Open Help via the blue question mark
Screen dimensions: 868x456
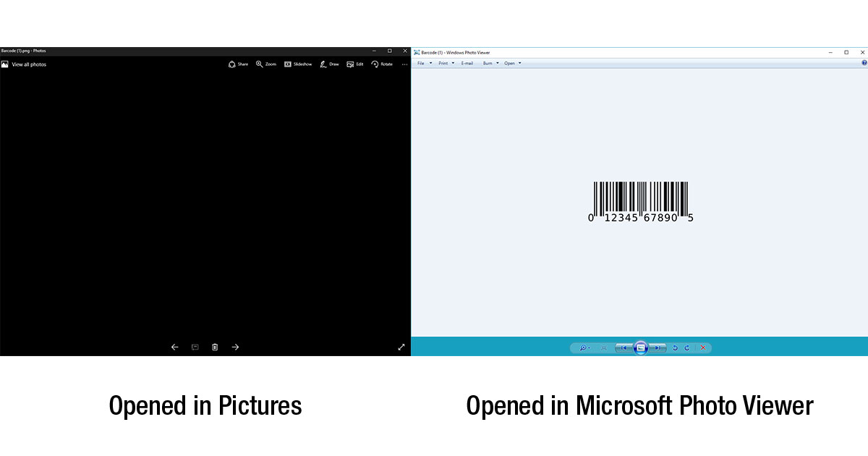pyautogui.click(x=864, y=63)
